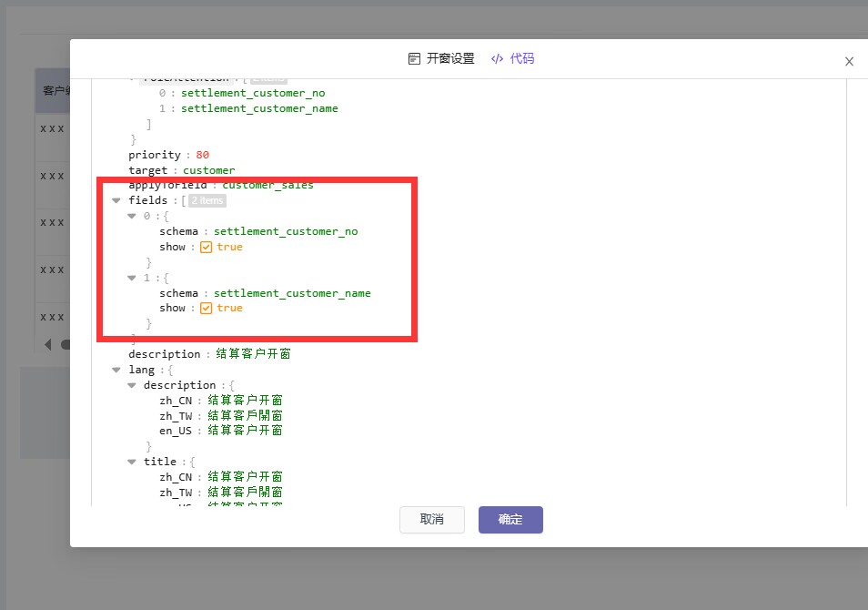Screen dimensions: 868x610
Task: Click the fields key label
Action: (147, 200)
